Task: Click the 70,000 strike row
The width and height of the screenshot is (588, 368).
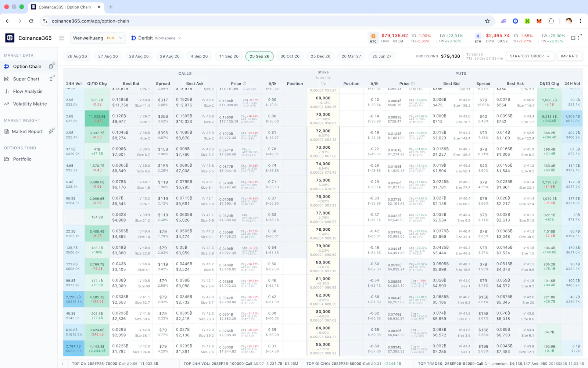Action: pyautogui.click(x=323, y=118)
